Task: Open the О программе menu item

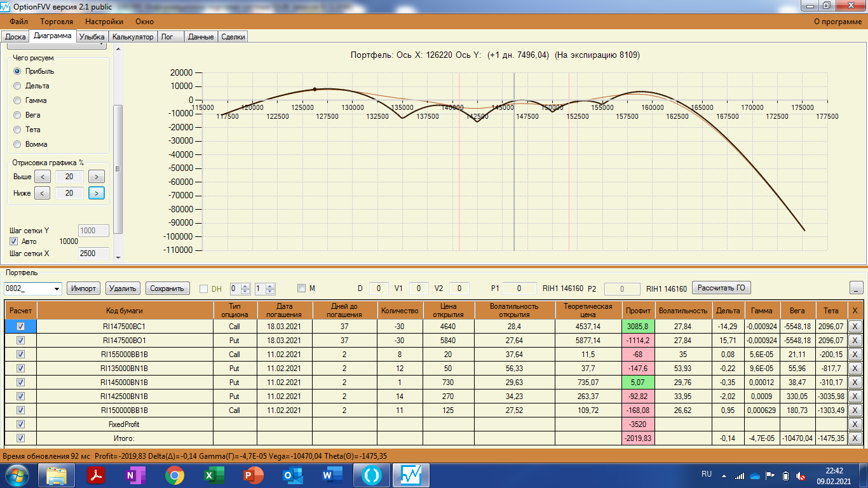Action: coord(838,22)
